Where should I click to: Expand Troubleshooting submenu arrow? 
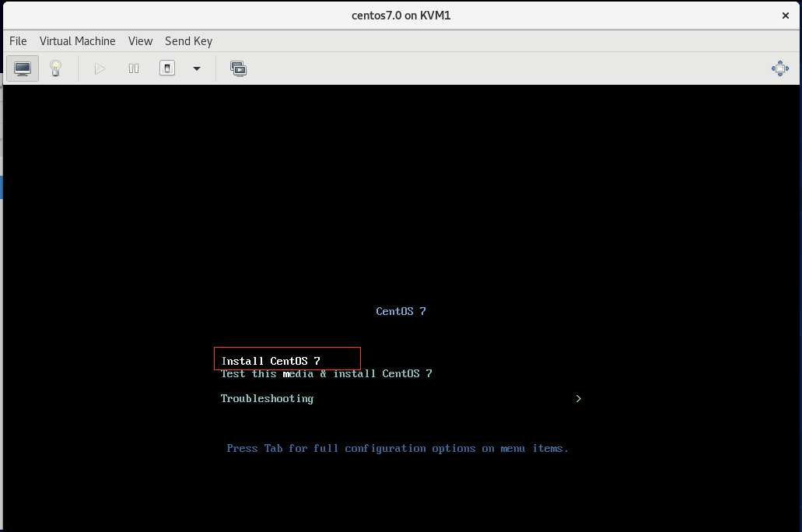[x=579, y=398]
